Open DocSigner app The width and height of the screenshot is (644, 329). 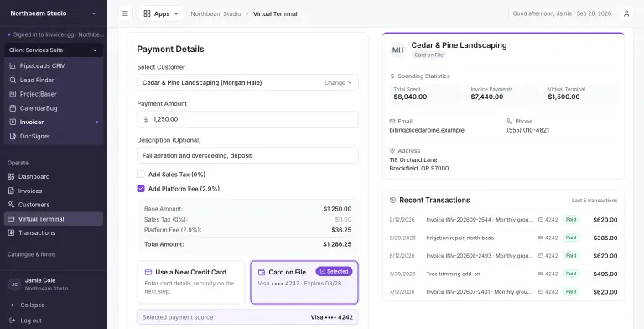(x=54, y=136)
